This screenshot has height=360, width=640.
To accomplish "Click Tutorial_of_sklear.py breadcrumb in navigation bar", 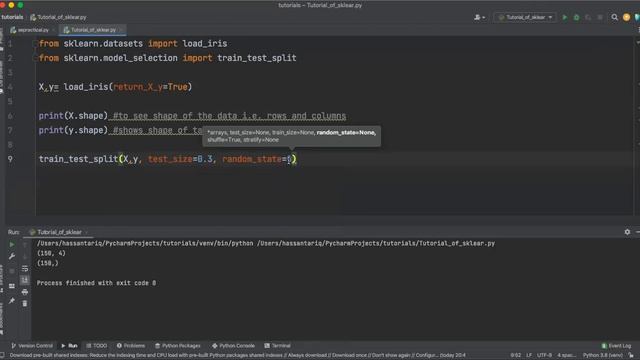I will click(x=58, y=17).
